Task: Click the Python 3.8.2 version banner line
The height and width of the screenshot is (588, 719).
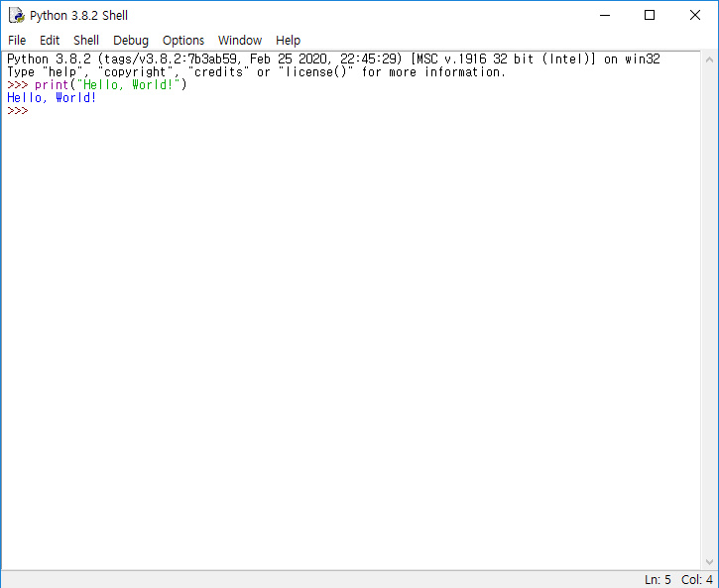Action: 333,59
